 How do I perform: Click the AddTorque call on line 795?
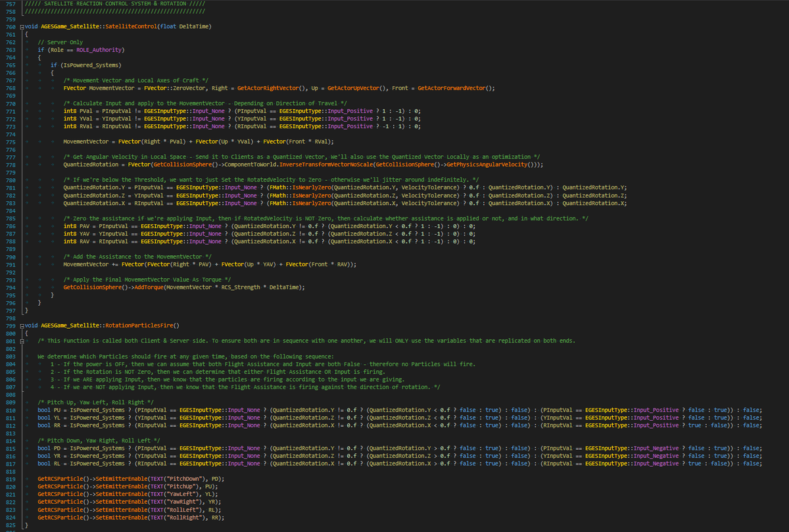[147, 287]
